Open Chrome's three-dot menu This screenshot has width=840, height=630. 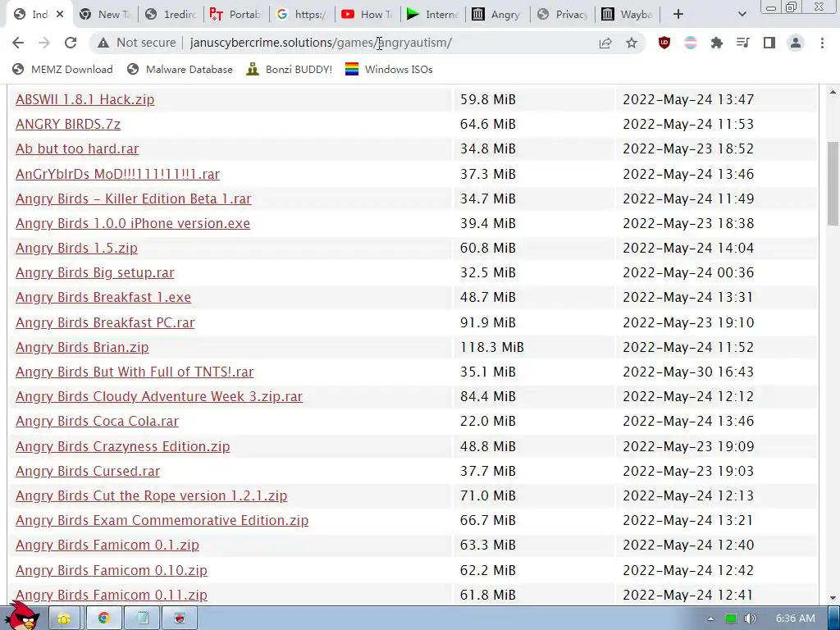[822, 43]
